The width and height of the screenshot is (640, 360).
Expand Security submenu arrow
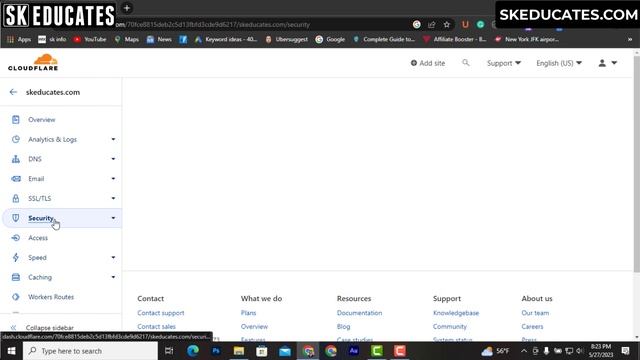[113, 218]
